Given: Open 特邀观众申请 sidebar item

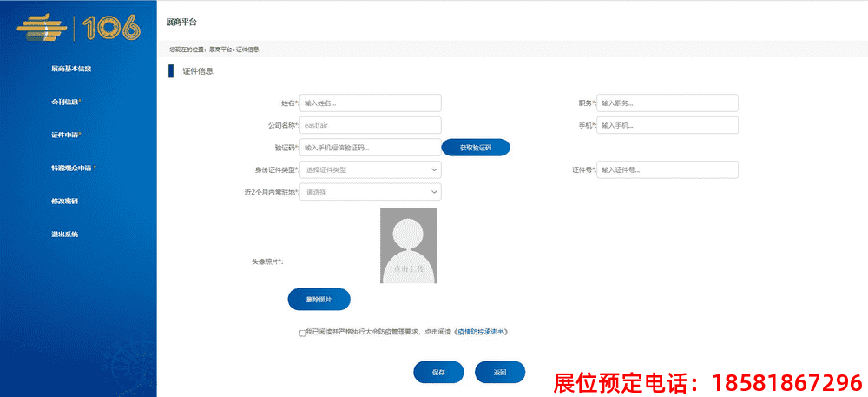Looking at the screenshot, I should coord(72,168).
